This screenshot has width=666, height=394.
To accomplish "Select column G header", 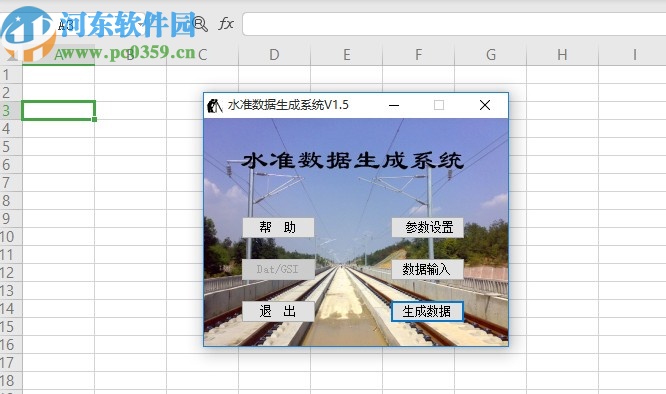I will click(x=491, y=55).
